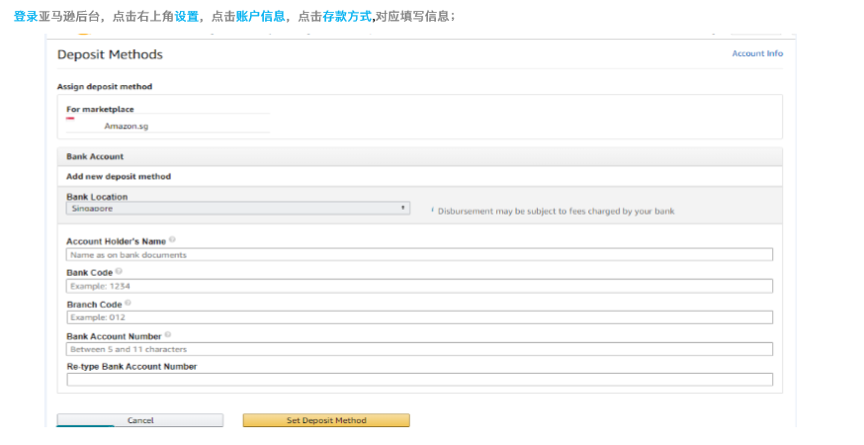Focus the Account Holder's Name field
This screenshot has width=864, height=445.
click(419, 255)
